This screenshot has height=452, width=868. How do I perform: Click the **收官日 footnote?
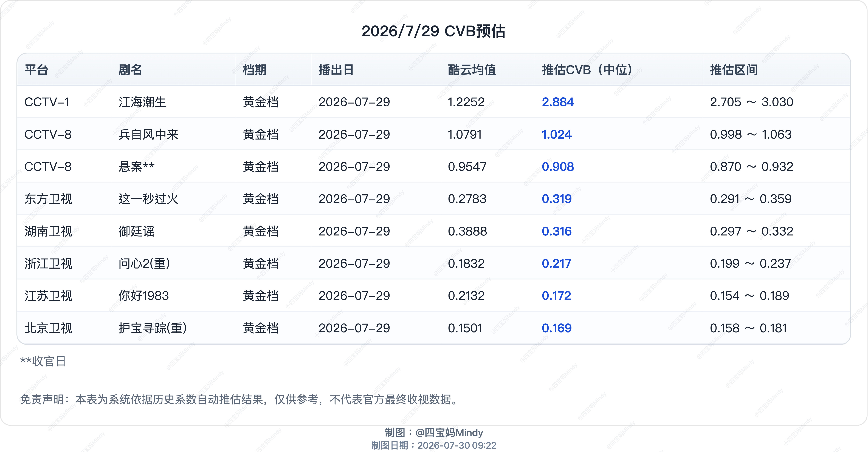[43, 361]
